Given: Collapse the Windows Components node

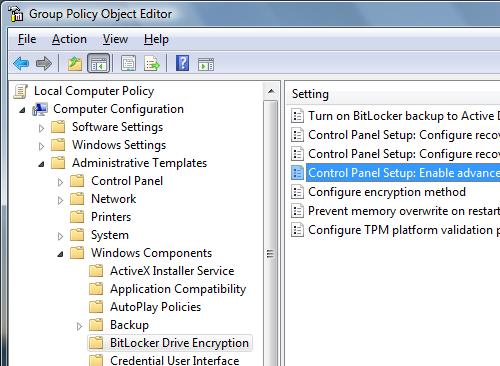Looking at the screenshot, I should [60, 254].
